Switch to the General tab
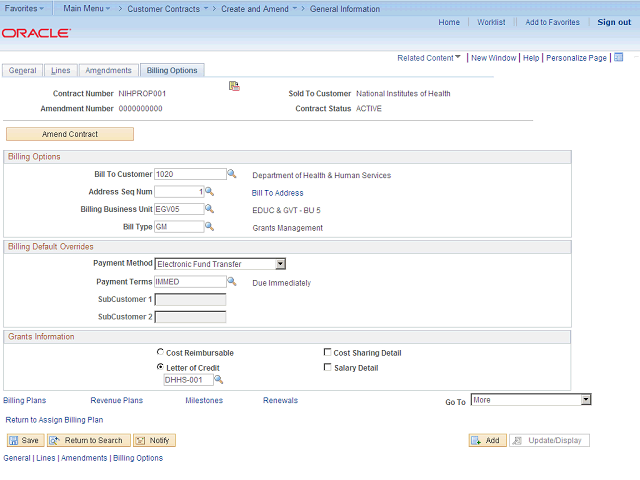This screenshot has width=640, height=480. pyautogui.click(x=22, y=70)
